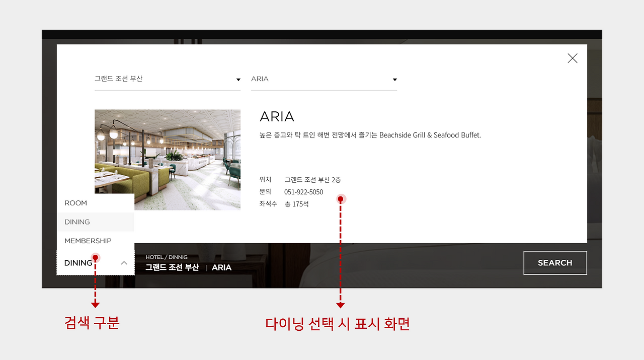The height and width of the screenshot is (360, 644).
Task: Open the ARIA restaurant dropdown
Action: pyautogui.click(x=324, y=80)
